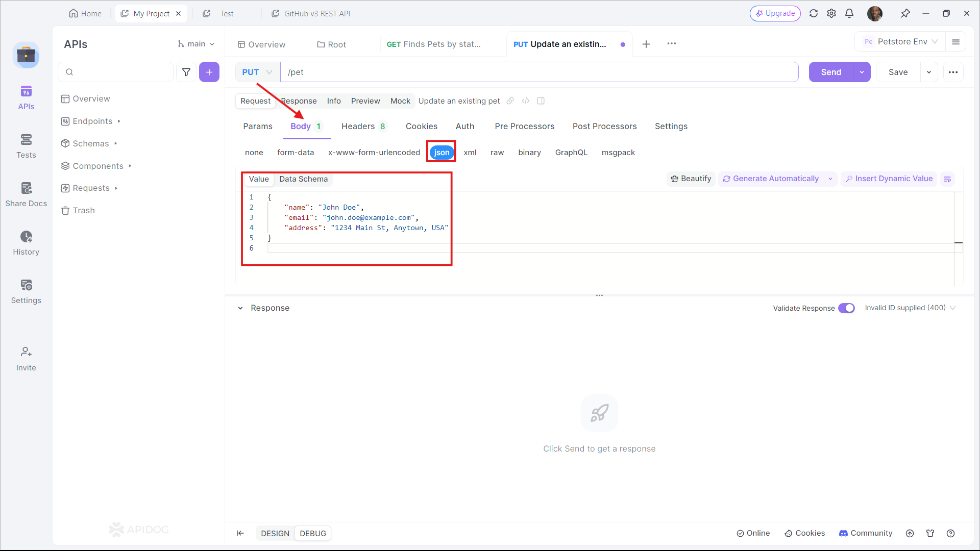This screenshot has height=551, width=980.
Task: Toggle the Validate Response switch
Action: 846,308
